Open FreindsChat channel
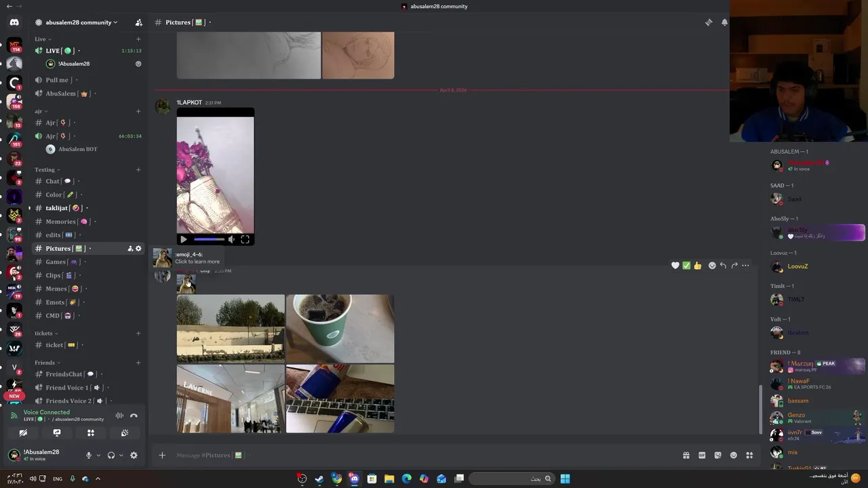 (88, 374)
